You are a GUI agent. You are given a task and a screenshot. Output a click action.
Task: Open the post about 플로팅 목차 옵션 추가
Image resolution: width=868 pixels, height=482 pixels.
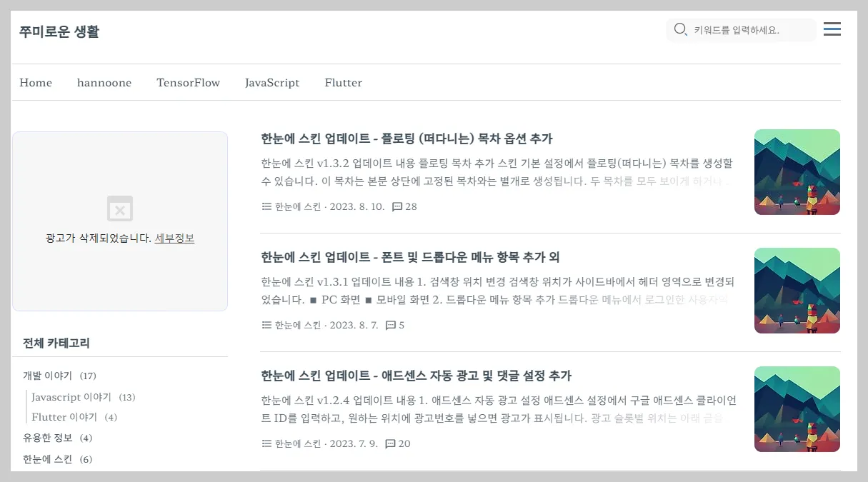pos(407,138)
